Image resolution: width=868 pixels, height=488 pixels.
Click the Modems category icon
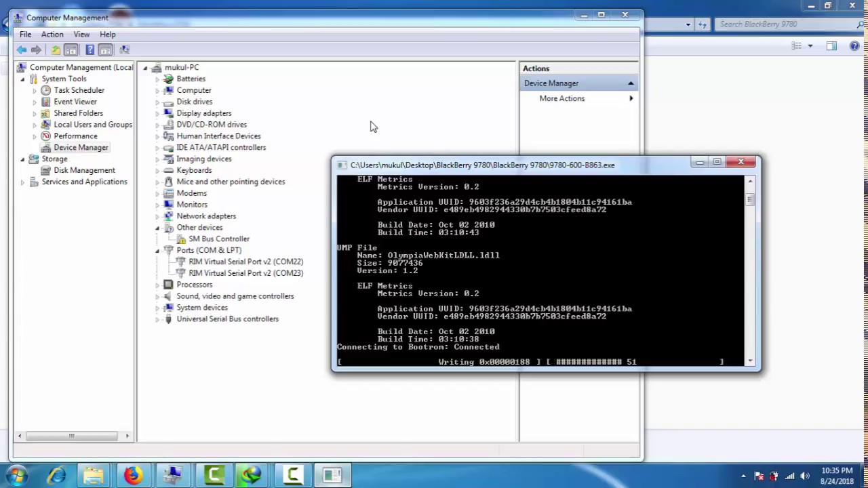click(168, 193)
